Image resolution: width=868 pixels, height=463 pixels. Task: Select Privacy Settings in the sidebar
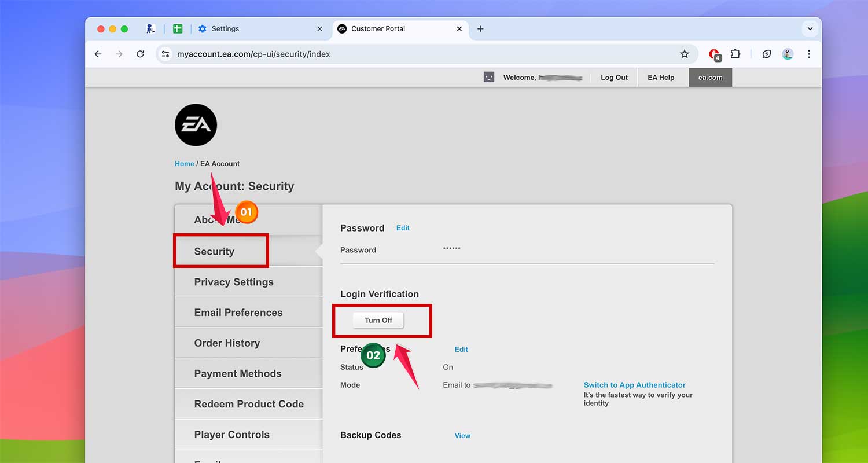tap(234, 282)
